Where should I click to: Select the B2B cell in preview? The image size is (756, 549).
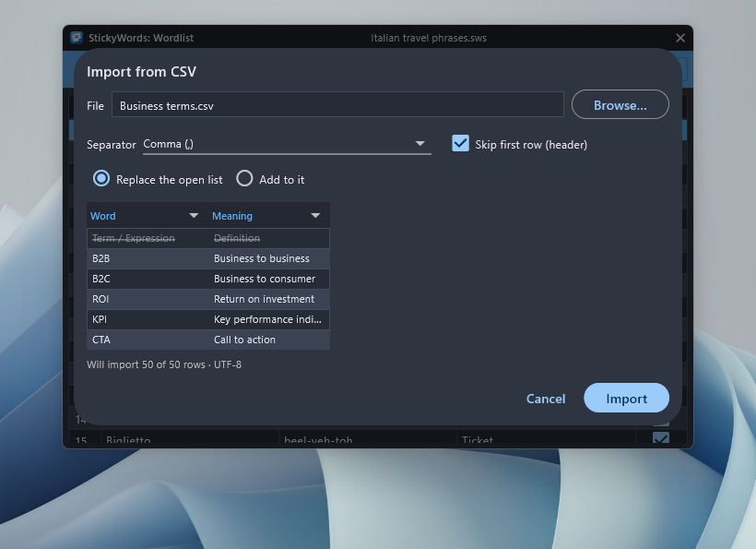[x=148, y=258]
